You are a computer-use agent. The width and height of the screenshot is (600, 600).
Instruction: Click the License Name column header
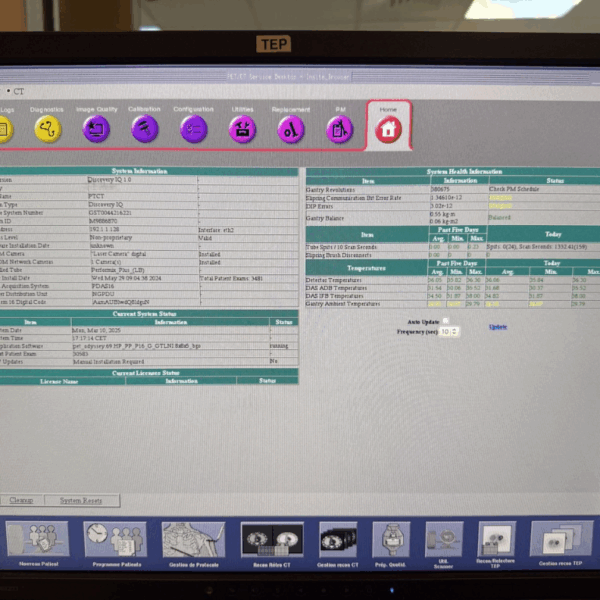point(59,381)
